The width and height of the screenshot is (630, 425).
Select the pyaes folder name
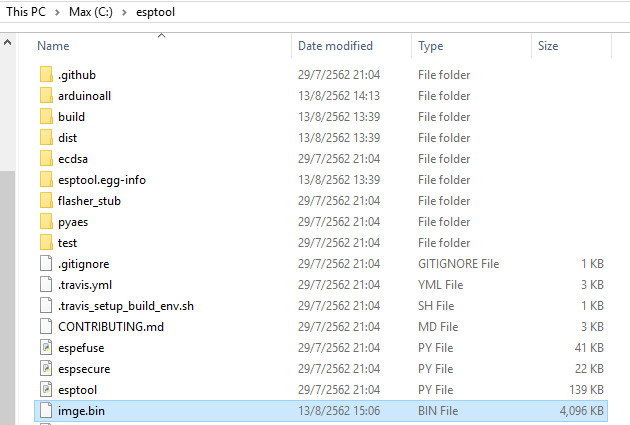point(73,222)
